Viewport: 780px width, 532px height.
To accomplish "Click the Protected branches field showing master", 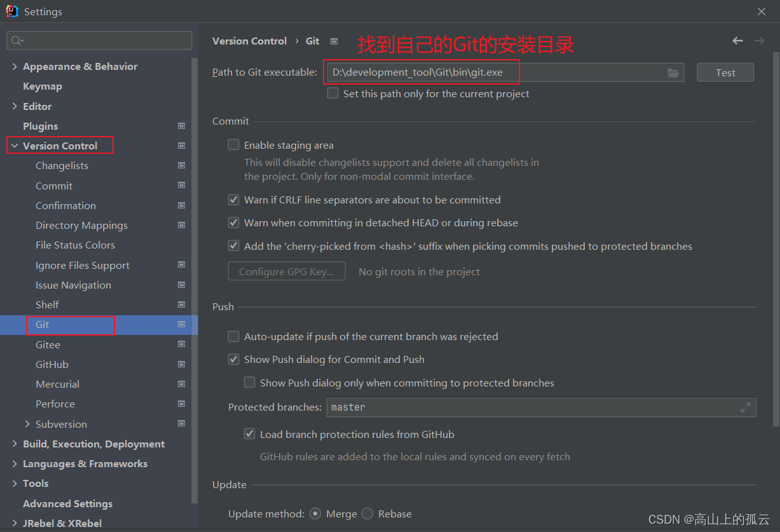I will pos(541,407).
